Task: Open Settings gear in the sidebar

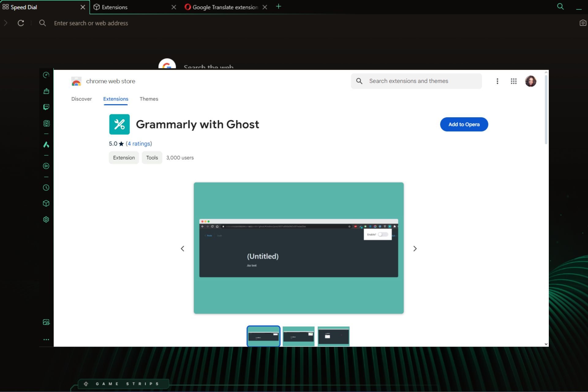Action: (x=46, y=219)
